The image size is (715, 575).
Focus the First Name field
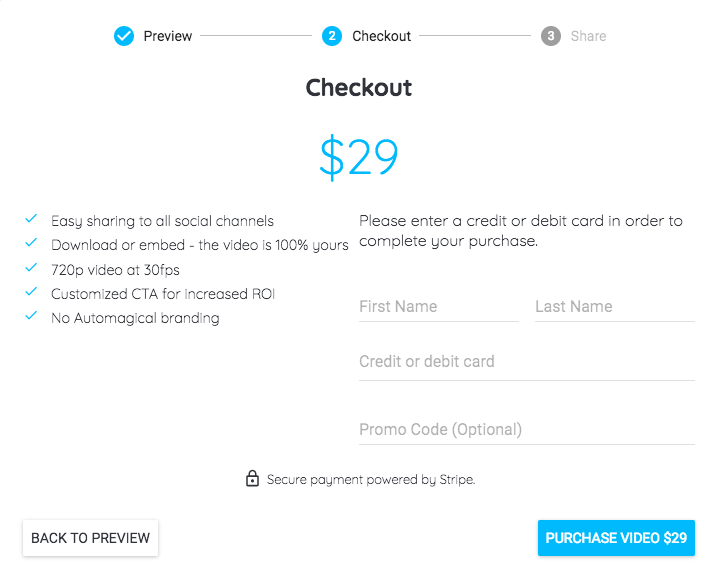tap(438, 307)
